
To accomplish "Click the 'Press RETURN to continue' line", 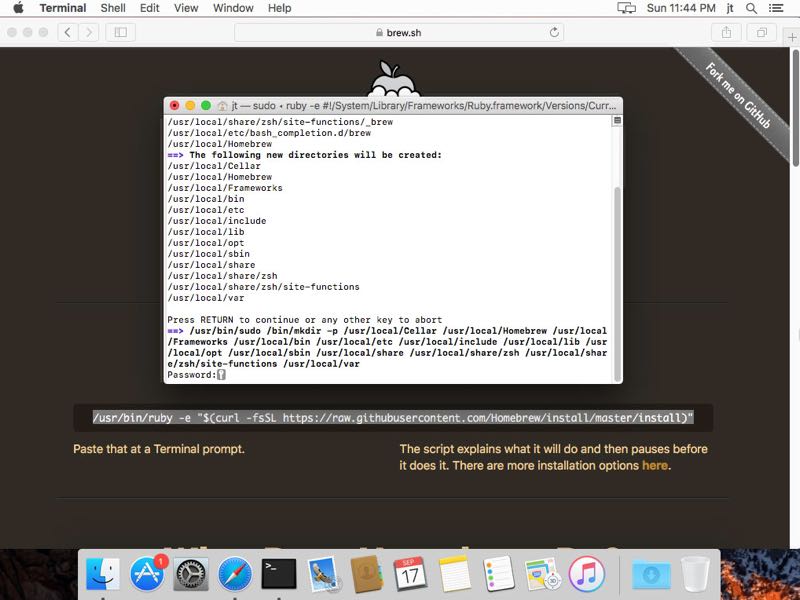I will pyautogui.click(x=305, y=320).
